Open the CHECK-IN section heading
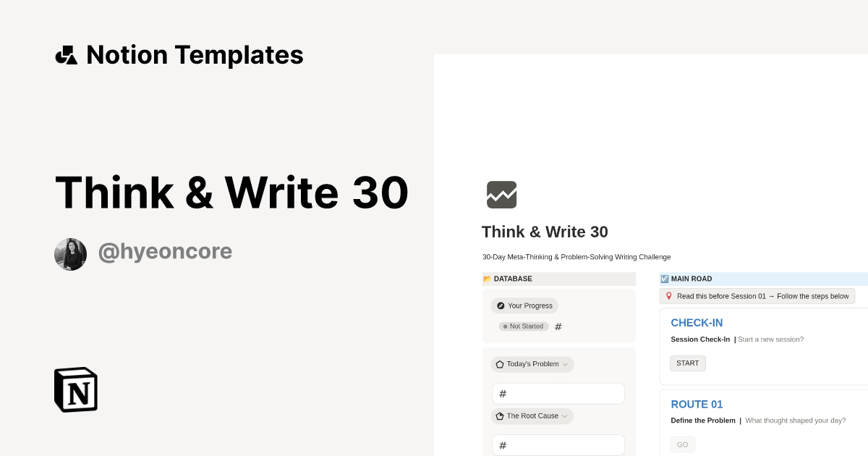The height and width of the screenshot is (456, 868). pos(697,323)
